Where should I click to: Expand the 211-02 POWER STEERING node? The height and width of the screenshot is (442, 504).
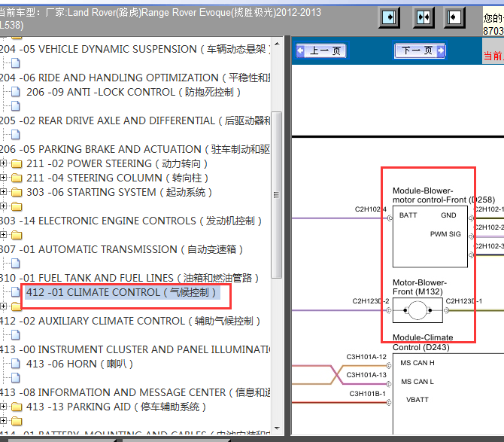tap(3, 163)
